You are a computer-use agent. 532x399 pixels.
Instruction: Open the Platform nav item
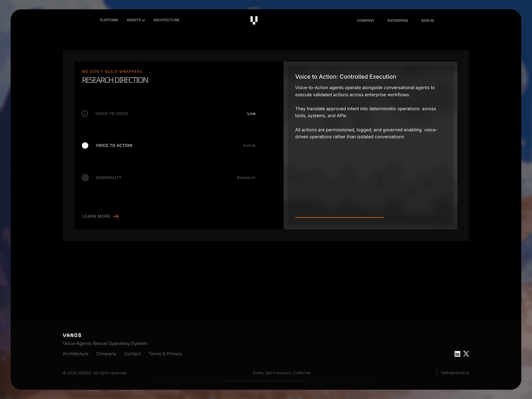(109, 20)
